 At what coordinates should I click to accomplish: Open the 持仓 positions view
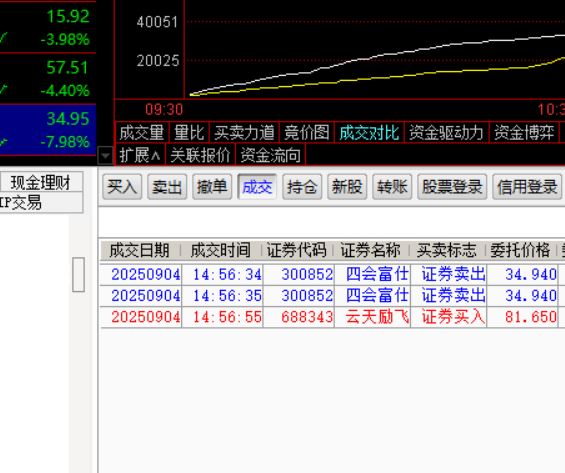coord(302,187)
